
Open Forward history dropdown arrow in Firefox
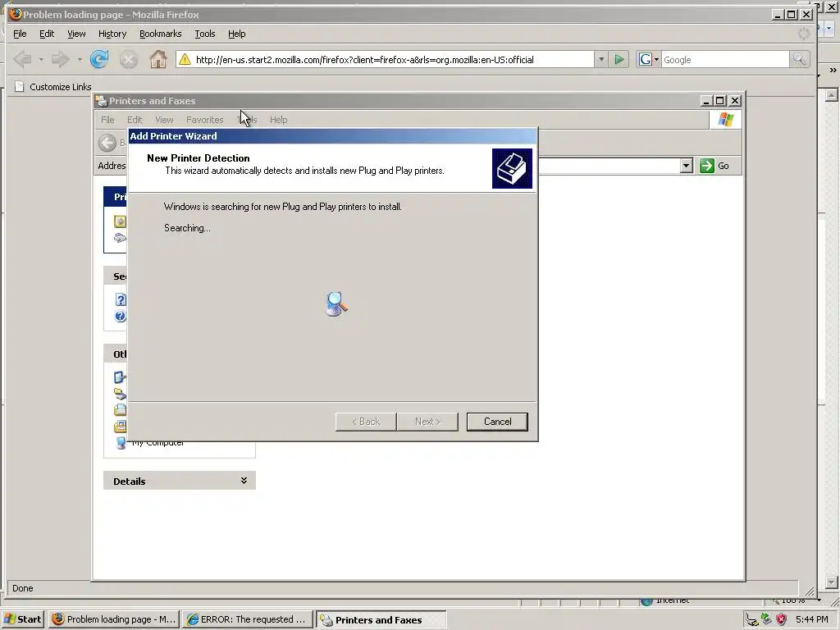80,59
